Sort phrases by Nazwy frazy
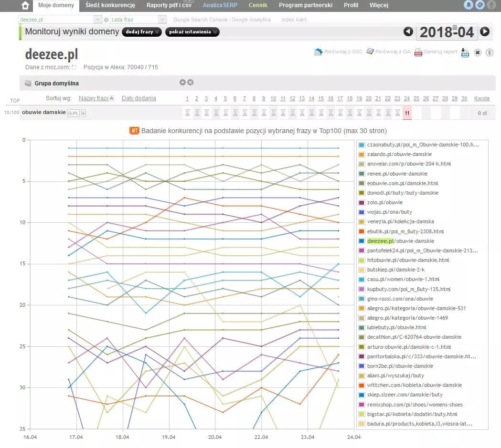The image size is (501, 448). [94, 98]
